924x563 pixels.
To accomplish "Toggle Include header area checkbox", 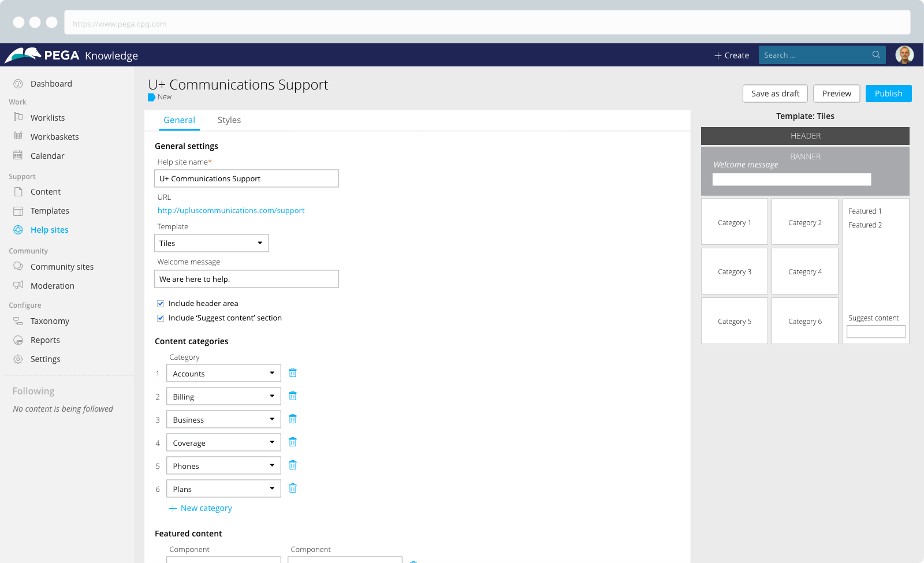I will pyautogui.click(x=161, y=303).
